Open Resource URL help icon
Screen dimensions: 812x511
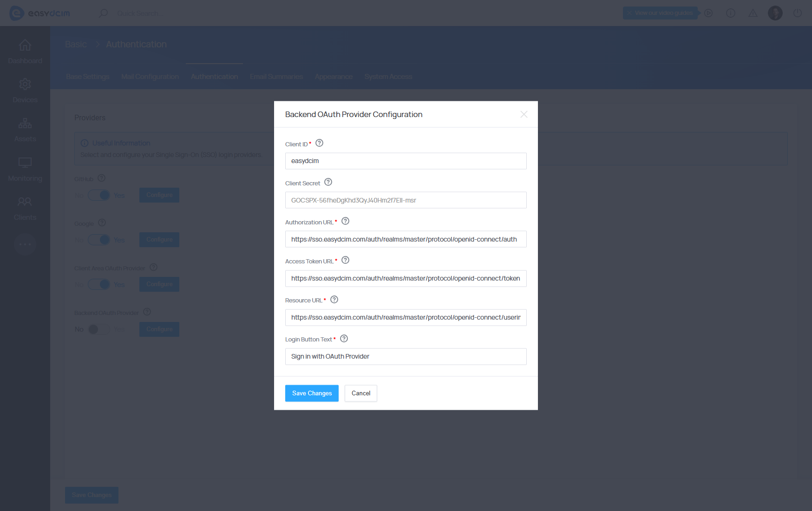(x=334, y=300)
